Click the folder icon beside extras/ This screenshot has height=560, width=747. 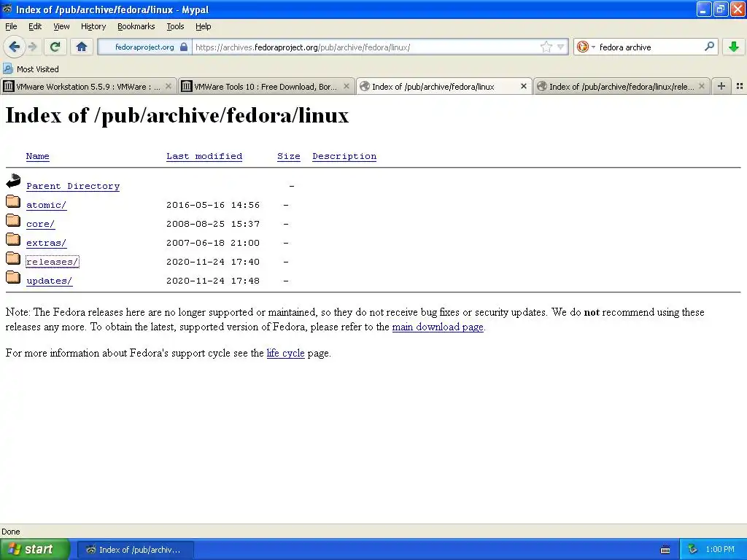13,239
